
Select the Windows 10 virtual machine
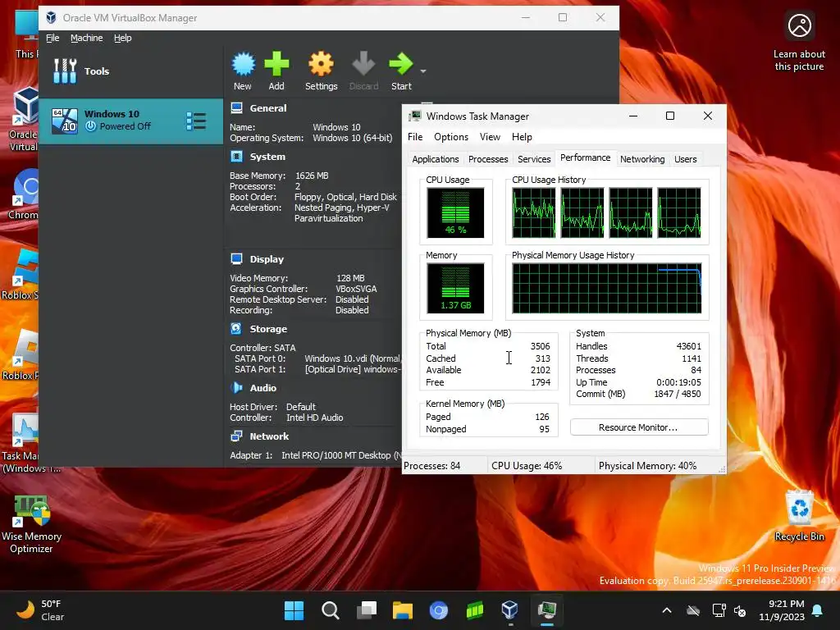click(x=130, y=121)
